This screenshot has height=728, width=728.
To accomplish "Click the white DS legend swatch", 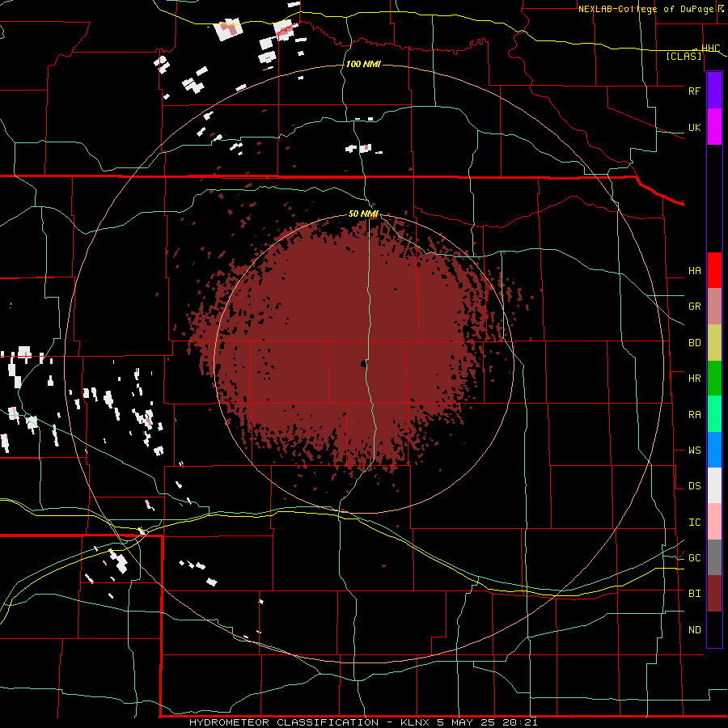I will (714, 485).
